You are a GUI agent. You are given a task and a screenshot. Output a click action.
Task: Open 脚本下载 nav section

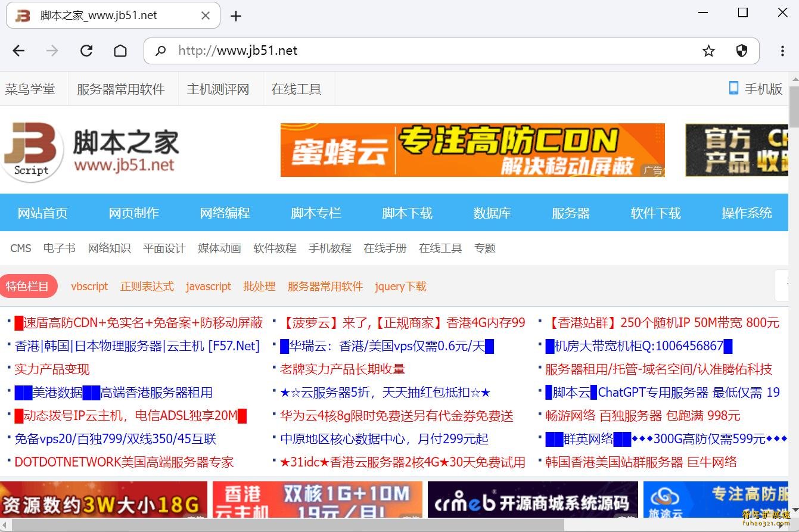[x=407, y=213]
